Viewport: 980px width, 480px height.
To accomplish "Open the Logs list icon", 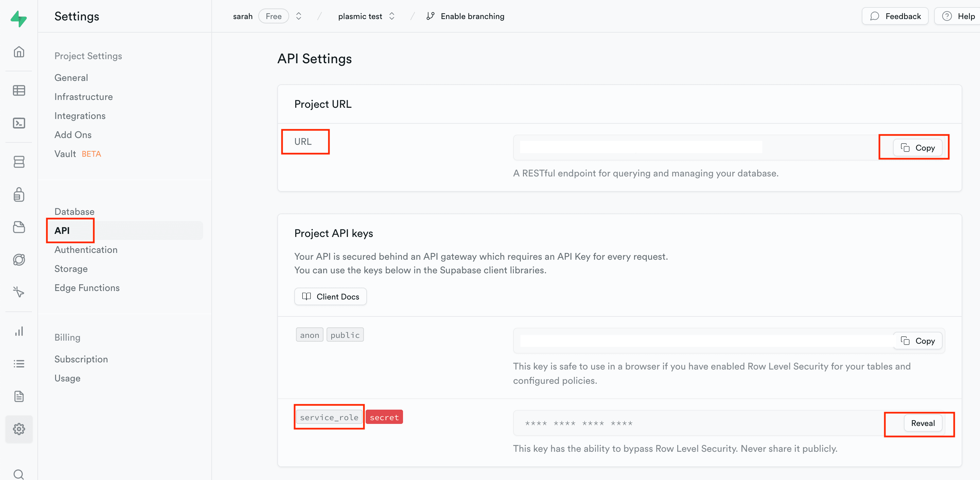I will click(x=19, y=364).
